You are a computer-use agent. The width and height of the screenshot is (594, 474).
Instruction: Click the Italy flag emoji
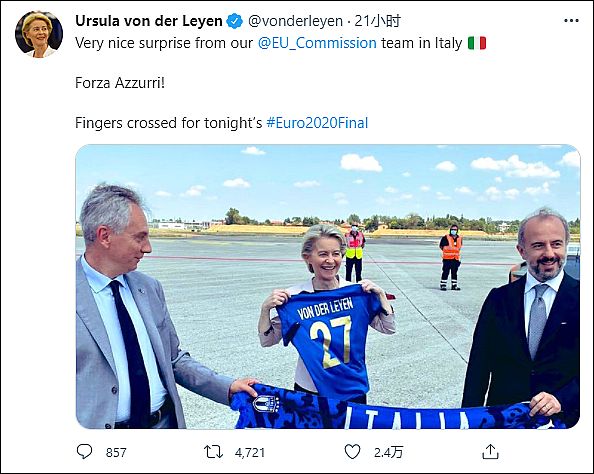[477, 43]
